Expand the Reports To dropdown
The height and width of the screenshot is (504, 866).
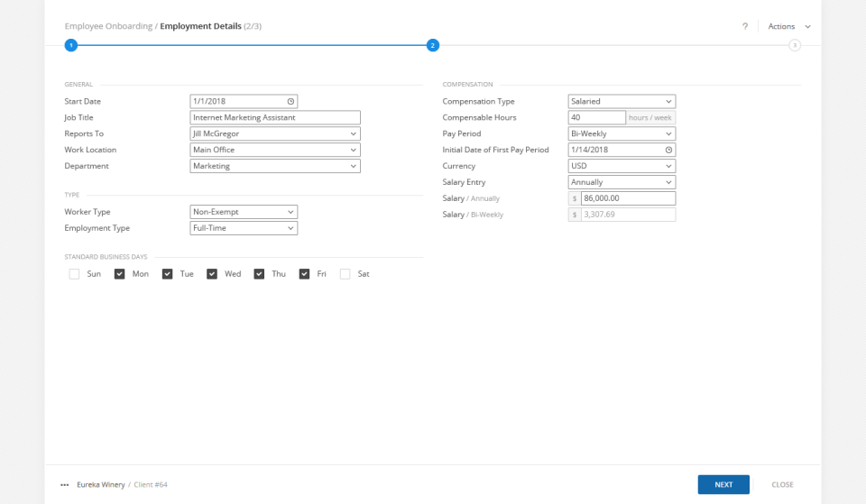pyautogui.click(x=275, y=133)
